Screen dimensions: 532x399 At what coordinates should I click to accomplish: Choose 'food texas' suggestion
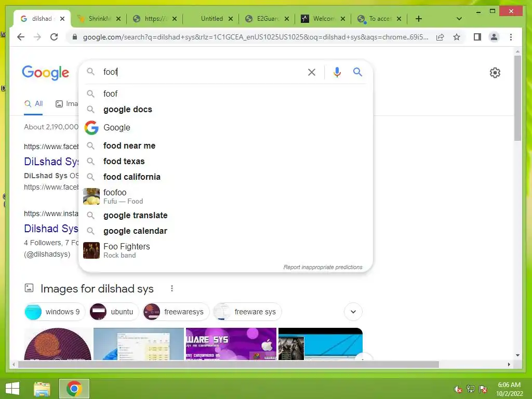[225, 161]
